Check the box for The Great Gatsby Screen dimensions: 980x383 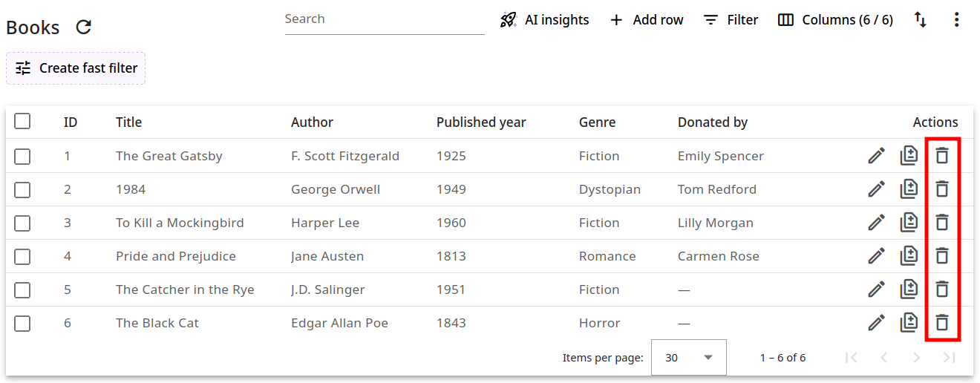click(22, 156)
